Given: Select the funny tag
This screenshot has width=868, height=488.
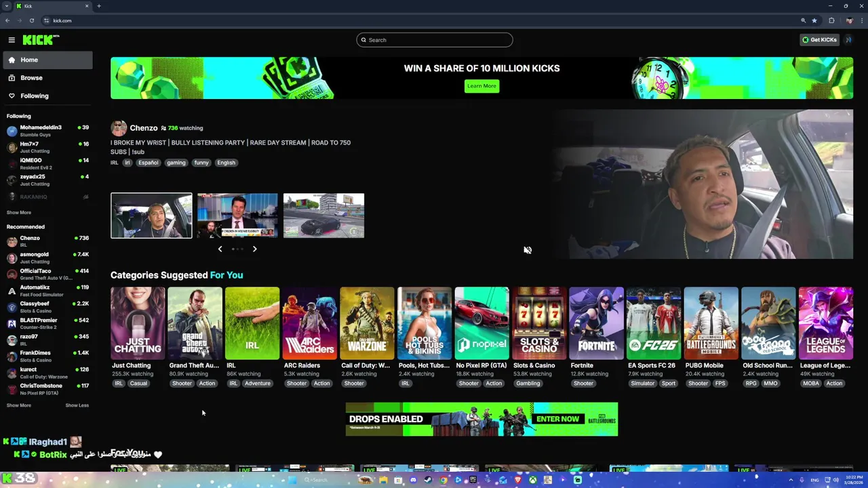Looking at the screenshot, I should 201,163.
